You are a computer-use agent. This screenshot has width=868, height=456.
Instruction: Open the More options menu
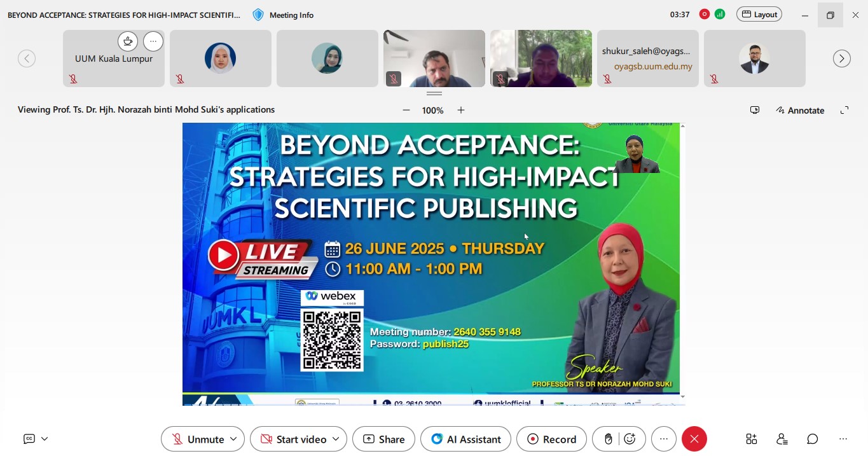click(664, 439)
